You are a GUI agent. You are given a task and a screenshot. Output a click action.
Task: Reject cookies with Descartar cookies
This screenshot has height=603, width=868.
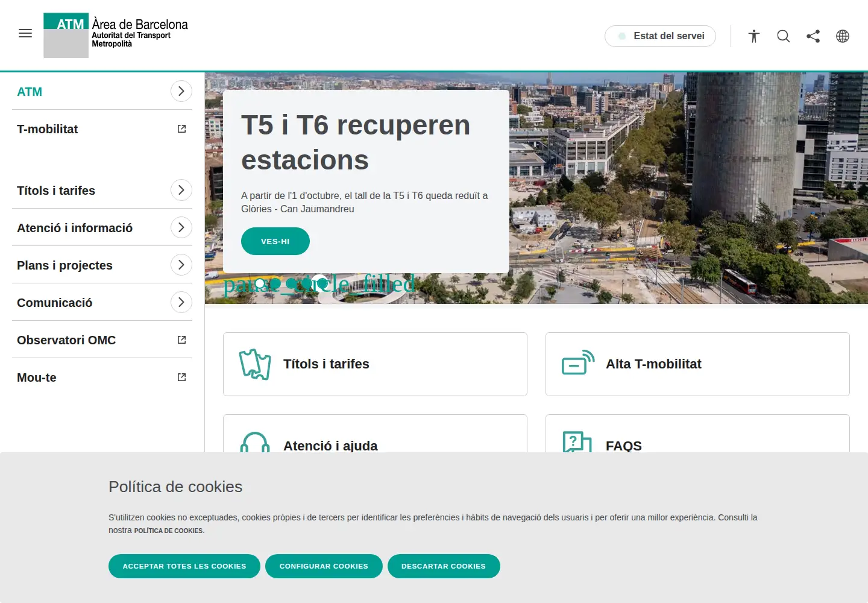[x=444, y=566]
